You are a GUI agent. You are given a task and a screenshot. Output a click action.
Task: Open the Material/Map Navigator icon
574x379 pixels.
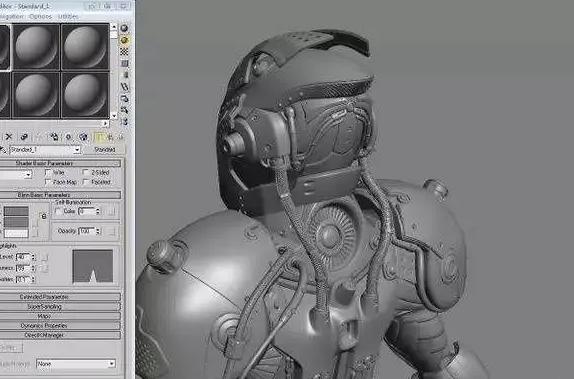[x=124, y=121]
